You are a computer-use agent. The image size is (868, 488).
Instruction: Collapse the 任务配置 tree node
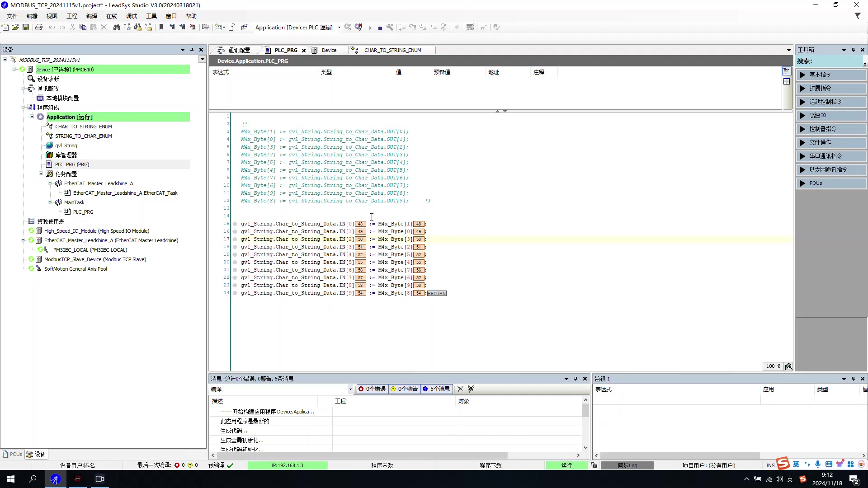pos(41,174)
